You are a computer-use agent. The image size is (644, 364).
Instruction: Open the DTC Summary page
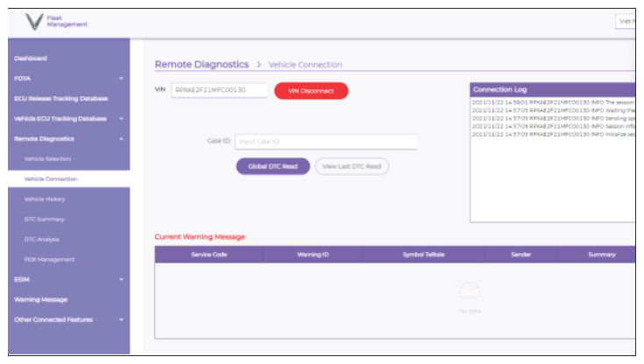coord(44,220)
